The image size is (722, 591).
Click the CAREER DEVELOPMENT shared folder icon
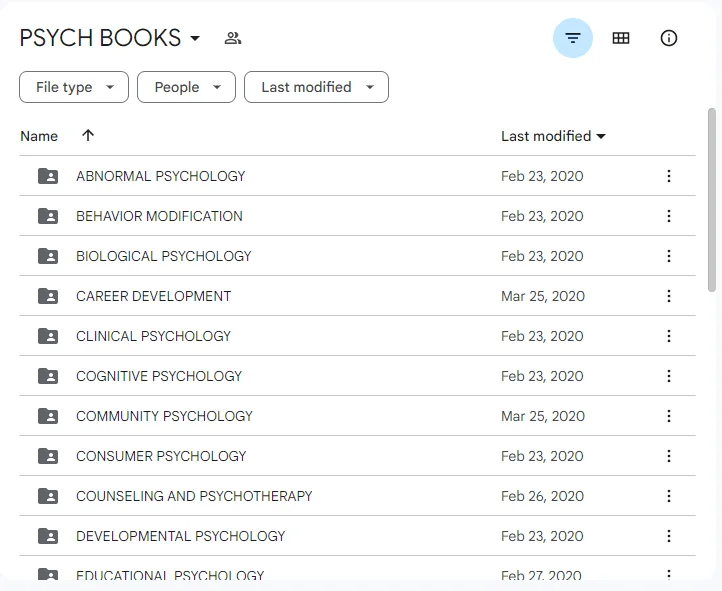point(48,296)
